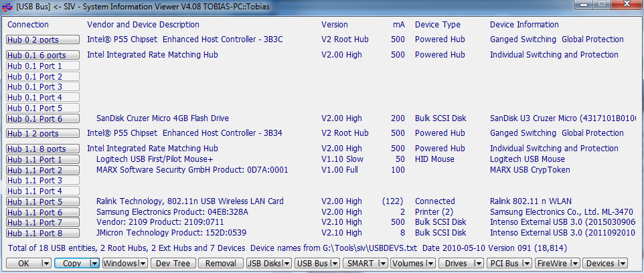Click the Device Information column header

tap(524, 25)
